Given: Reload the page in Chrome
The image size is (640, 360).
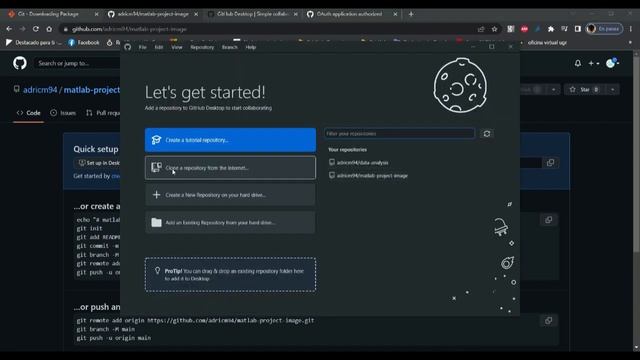Looking at the screenshot, I should [36, 29].
